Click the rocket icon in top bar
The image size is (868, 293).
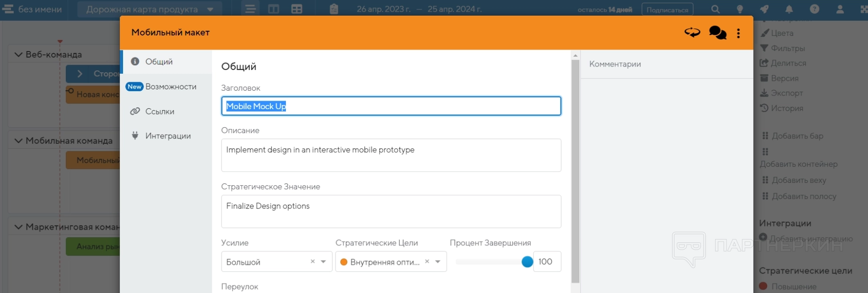[x=764, y=9]
